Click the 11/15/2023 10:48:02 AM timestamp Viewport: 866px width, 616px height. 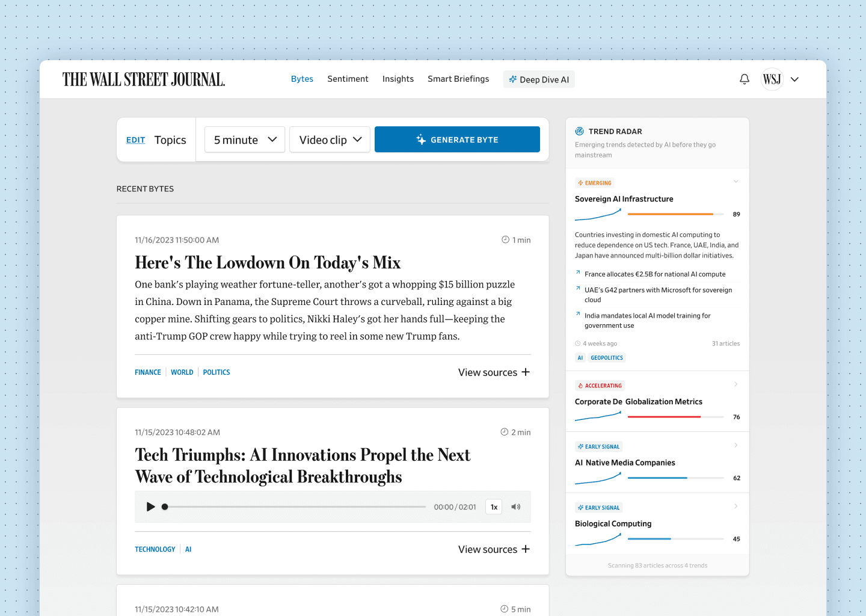177,433
